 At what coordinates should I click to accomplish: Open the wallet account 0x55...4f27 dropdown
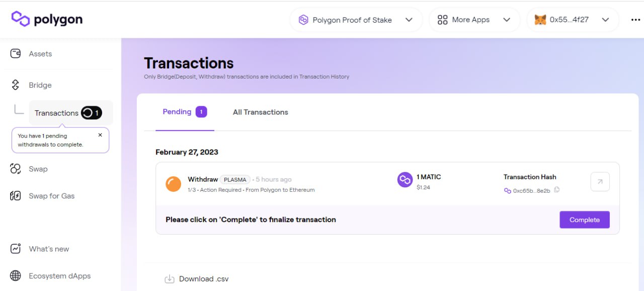573,20
